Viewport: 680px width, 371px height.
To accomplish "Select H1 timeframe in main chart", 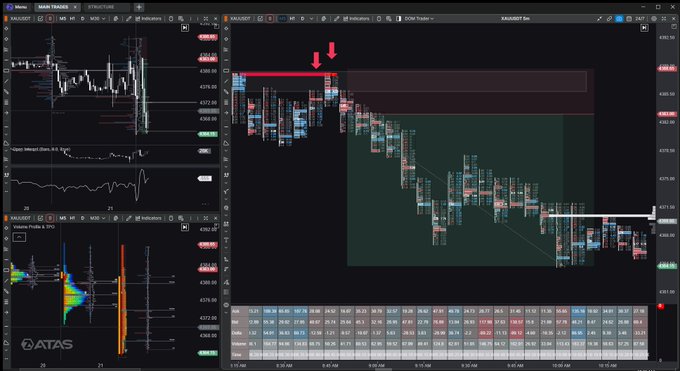I will click(x=292, y=19).
